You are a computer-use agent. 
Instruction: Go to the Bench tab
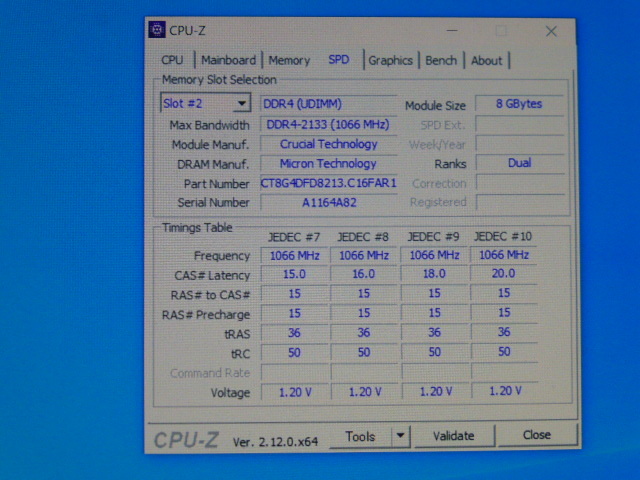tap(441, 60)
